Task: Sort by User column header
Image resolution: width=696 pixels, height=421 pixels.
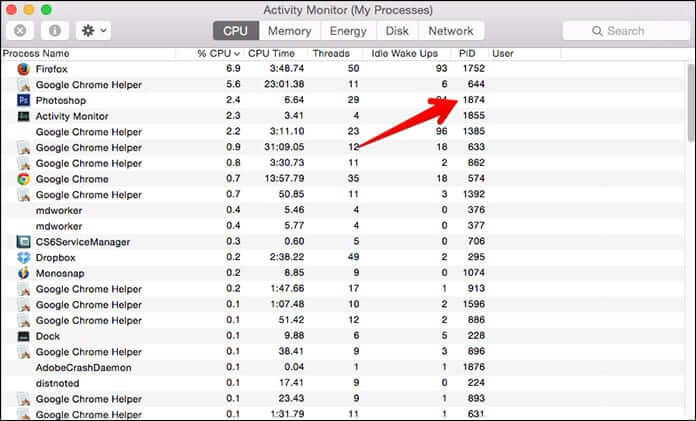Action: (x=503, y=53)
